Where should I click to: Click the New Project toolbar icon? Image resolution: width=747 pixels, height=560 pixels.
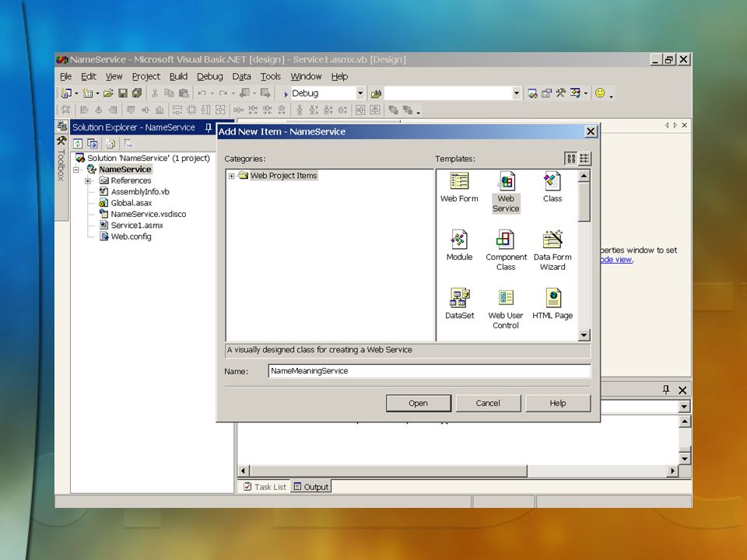[65, 93]
